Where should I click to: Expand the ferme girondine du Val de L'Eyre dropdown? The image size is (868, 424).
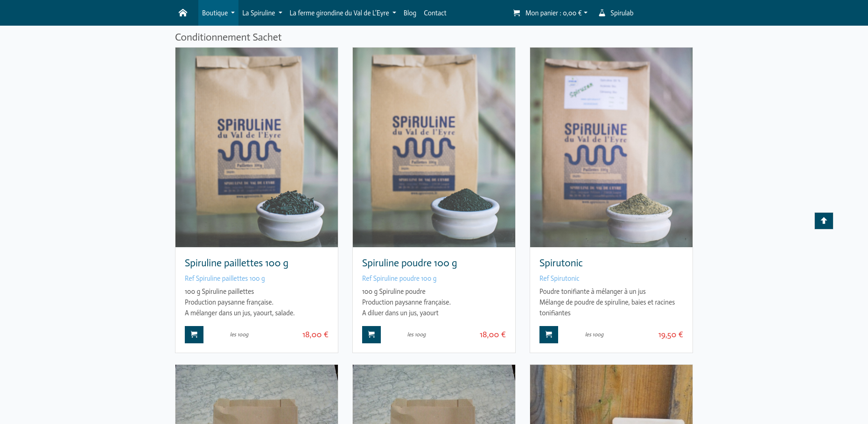(342, 13)
